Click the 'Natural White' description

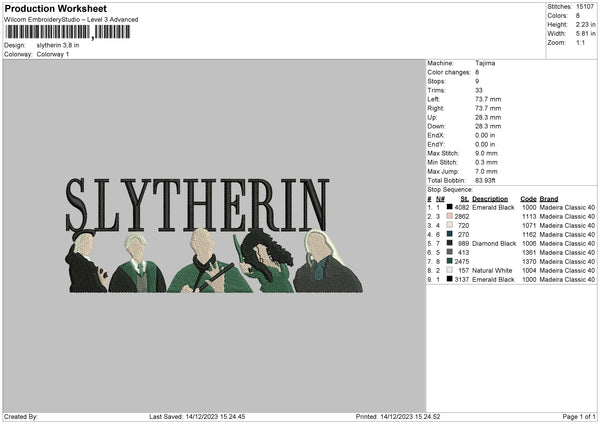pos(492,271)
